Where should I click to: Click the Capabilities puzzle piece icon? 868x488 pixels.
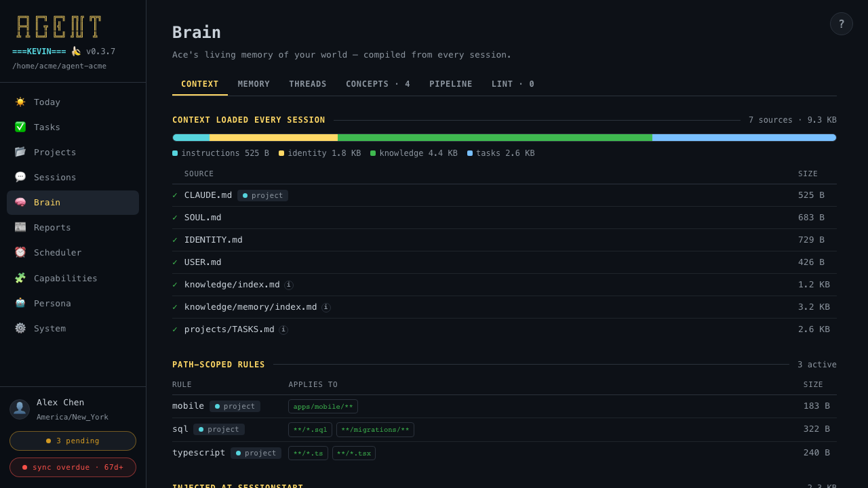click(x=20, y=278)
